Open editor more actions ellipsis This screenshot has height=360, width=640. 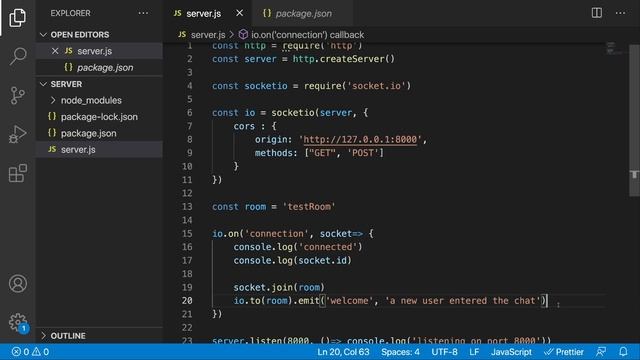(620, 13)
